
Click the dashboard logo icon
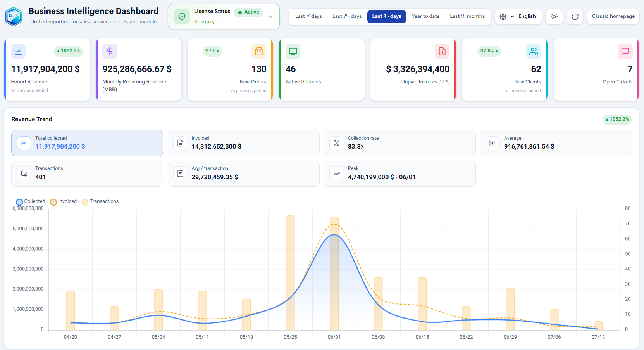[x=14, y=17]
